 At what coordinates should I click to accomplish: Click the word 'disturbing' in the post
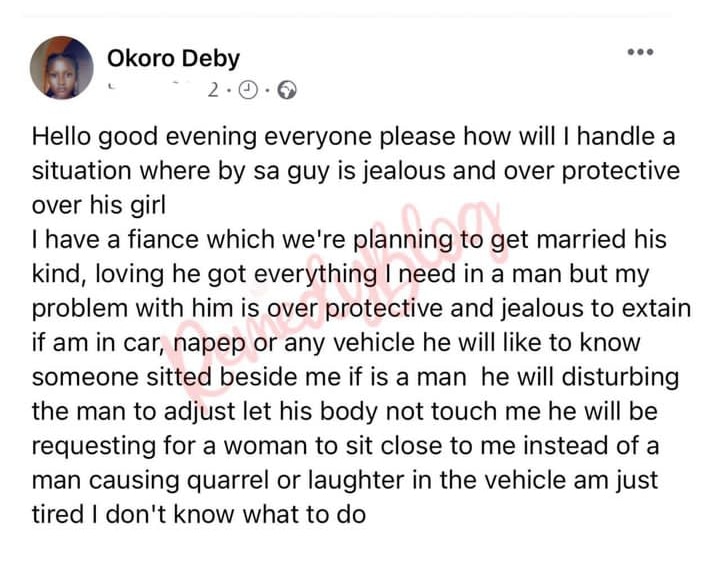click(x=620, y=377)
